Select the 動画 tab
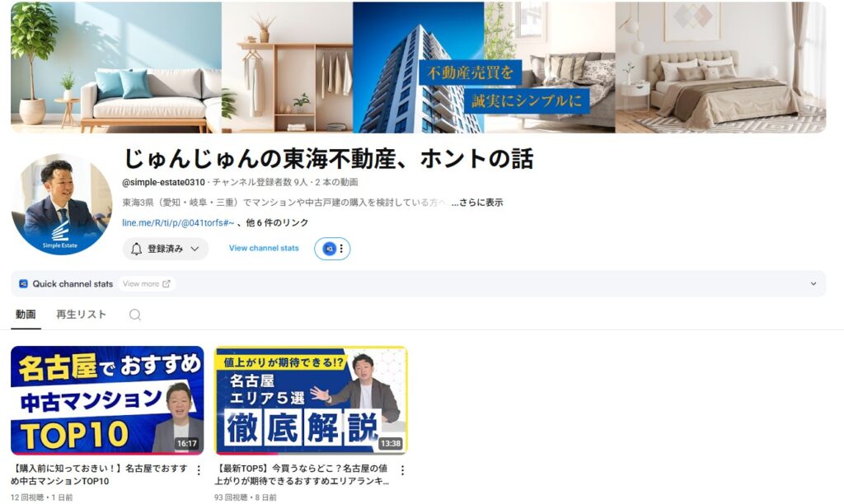Viewport: 844px width, 504px height. pyautogui.click(x=26, y=314)
